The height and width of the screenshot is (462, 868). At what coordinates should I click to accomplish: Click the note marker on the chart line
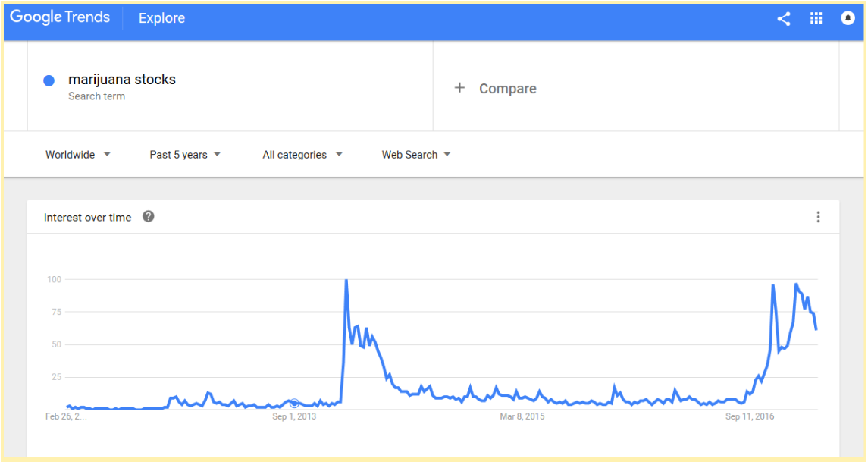294,403
